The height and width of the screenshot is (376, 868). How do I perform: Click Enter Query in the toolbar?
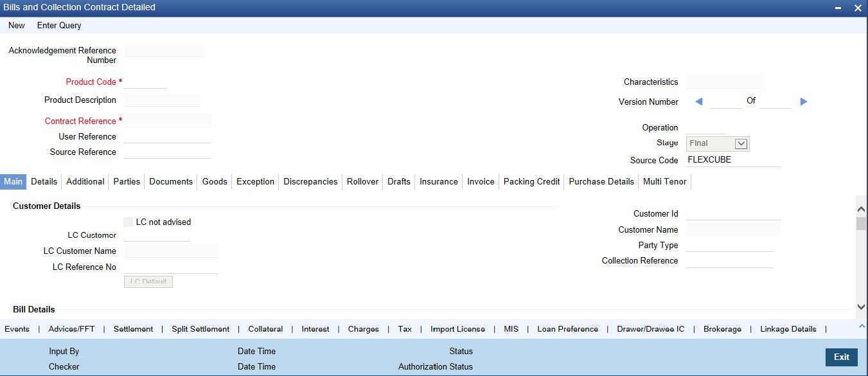coord(59,25)
